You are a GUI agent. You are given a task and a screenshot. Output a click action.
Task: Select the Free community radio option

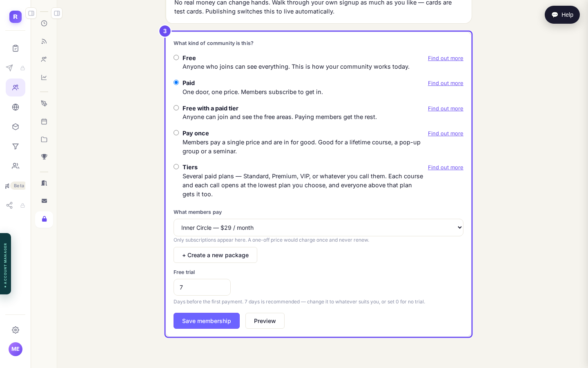tap(176, 58)
